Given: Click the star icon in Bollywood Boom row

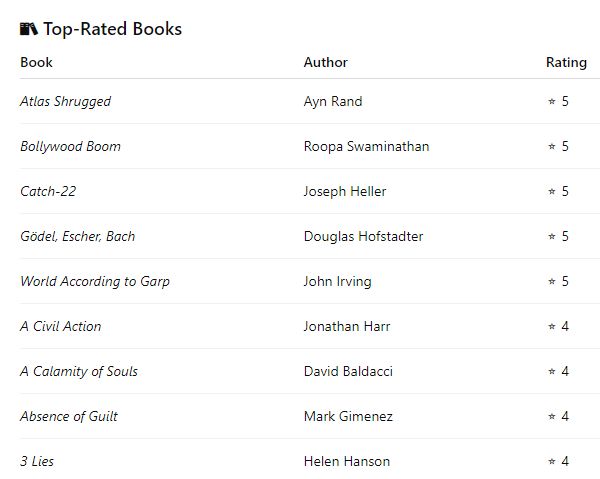Looking at the screenshot, I should [551, 147].
